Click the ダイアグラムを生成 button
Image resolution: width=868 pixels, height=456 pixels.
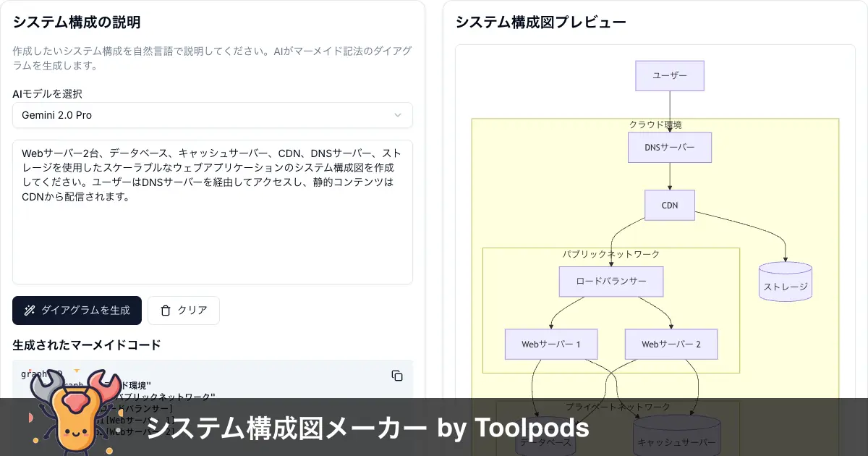coord(77,311)
